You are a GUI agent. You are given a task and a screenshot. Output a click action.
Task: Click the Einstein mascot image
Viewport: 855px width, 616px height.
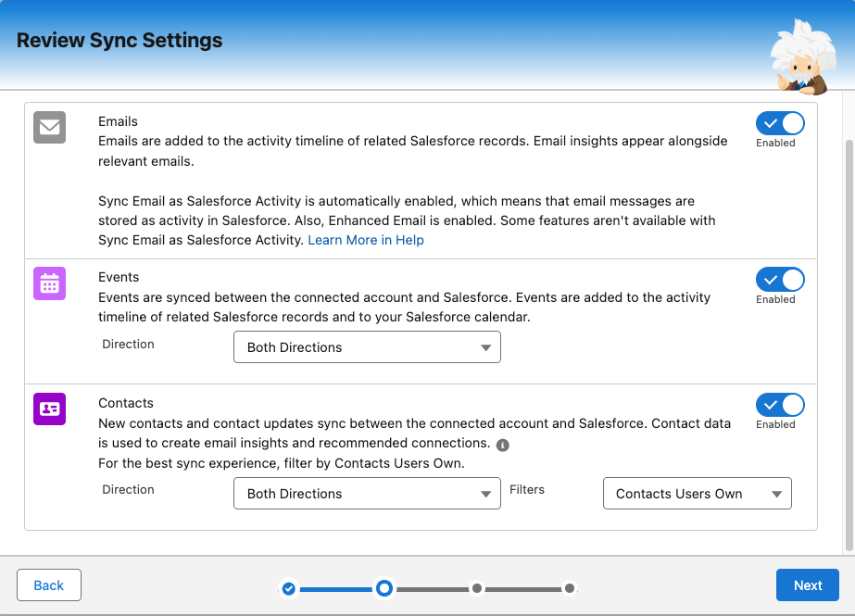pyautogui.click(x=802, y=57)
